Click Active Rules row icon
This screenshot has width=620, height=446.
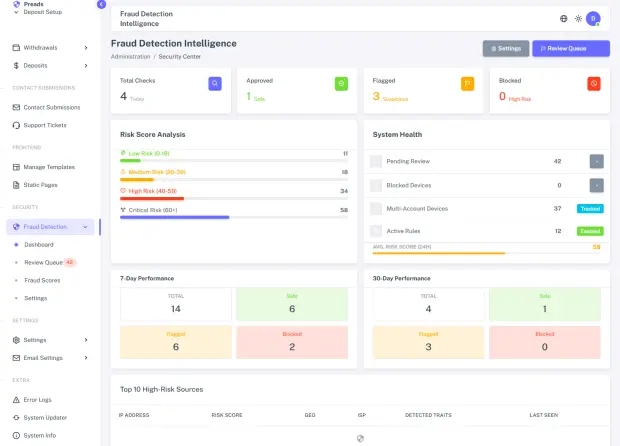coord(376,231)
